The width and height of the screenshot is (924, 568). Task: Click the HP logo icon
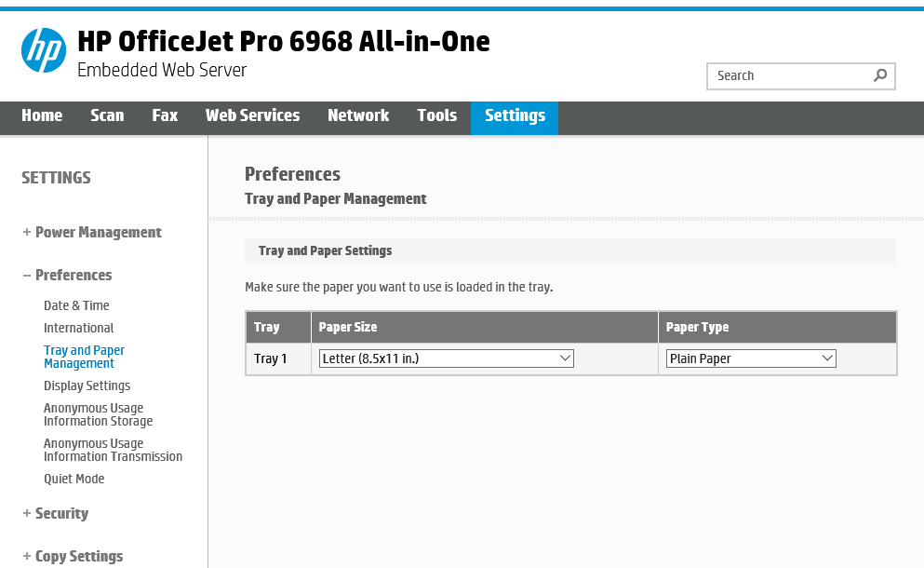(x=44, y=50)
